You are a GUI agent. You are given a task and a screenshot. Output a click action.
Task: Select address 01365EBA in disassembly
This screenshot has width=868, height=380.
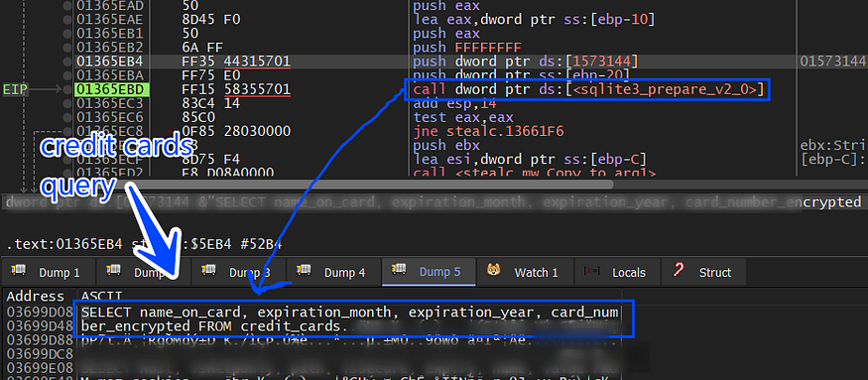tap(111, 74)
